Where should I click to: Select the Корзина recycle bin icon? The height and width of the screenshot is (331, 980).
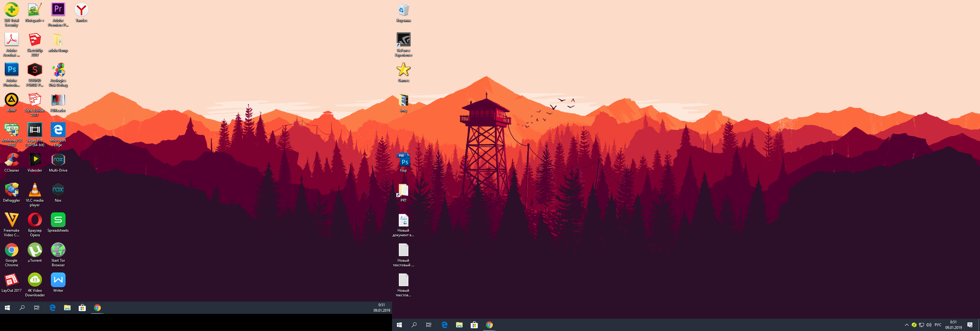click(403, 13)
